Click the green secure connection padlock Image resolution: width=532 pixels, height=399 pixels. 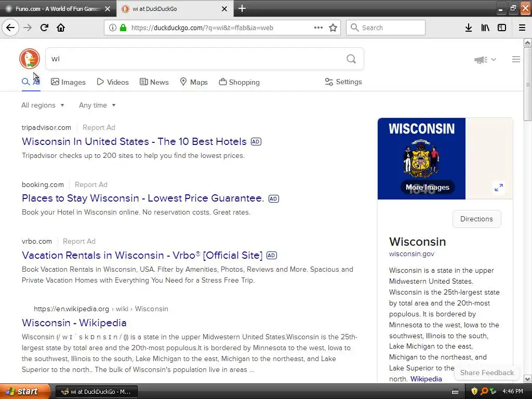click(123, 28)
